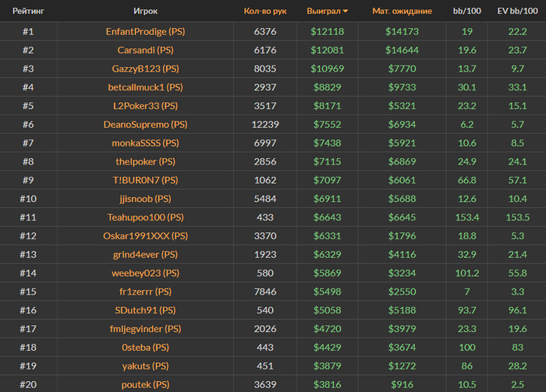Select player GazzyB123
This screenshot has height=392, width=546.
[145, 69]
